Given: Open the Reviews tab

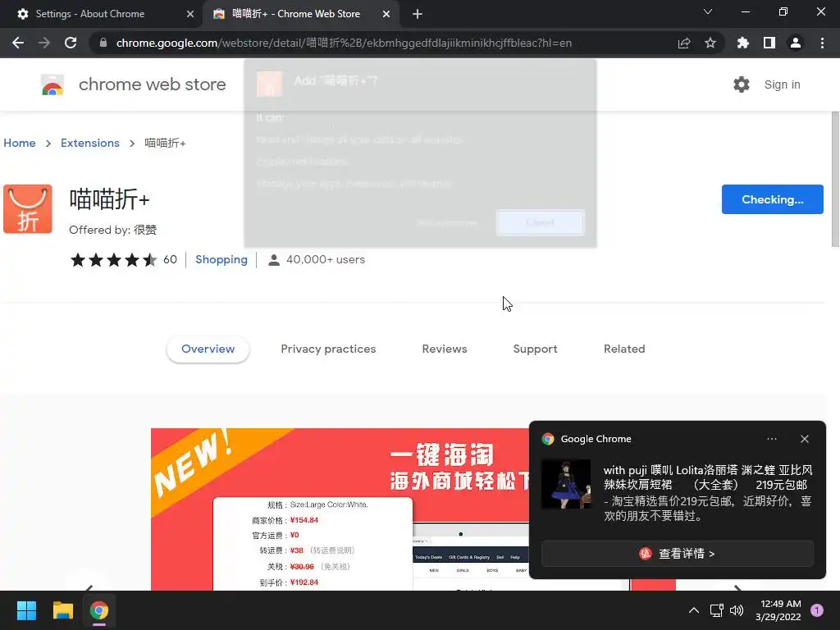Looking at the screenshot, I should [x=445, y=349].
